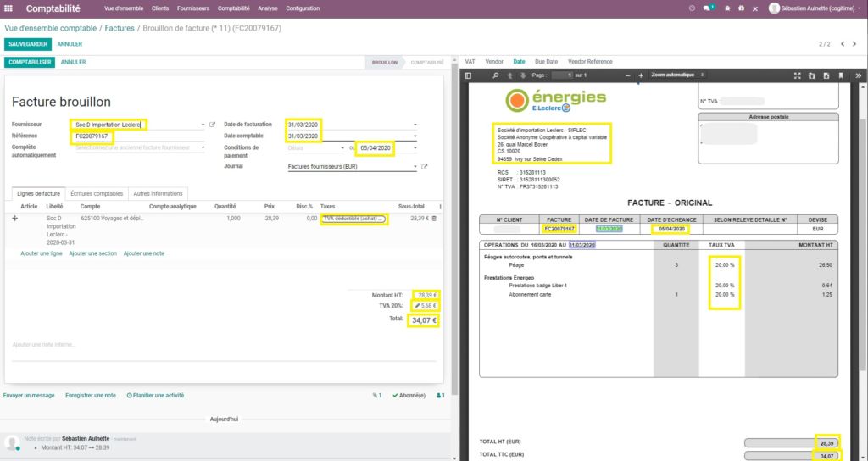Open Date de facturation picker arrow
The width and height of the screenshot is (868, 461).
coord(415,125)
